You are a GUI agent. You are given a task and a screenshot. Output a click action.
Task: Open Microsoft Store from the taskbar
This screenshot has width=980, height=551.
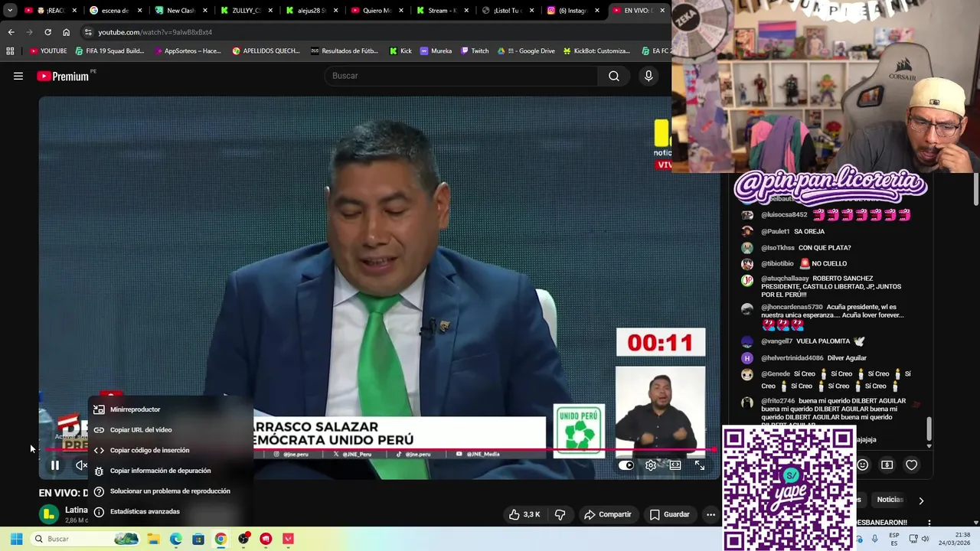pyautogui.click(x=198, y=539)
